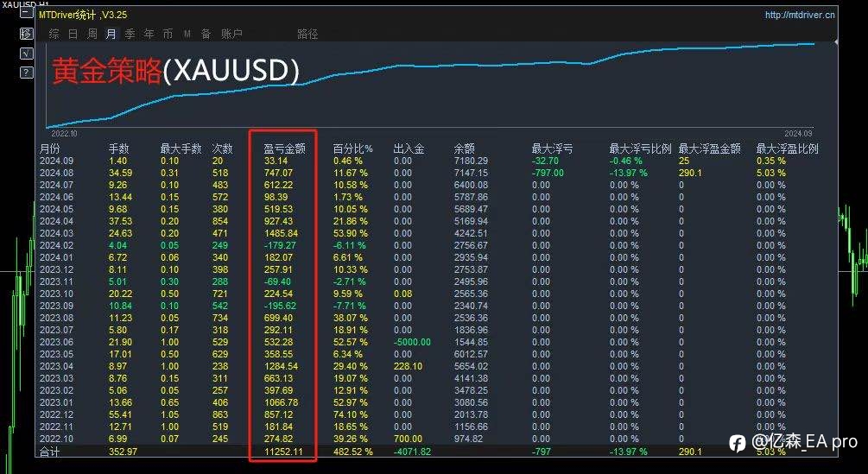The width and height of the screenshot is (868, 474).
Task: Select the 月 monthly tab
Action: click(111, 35)
